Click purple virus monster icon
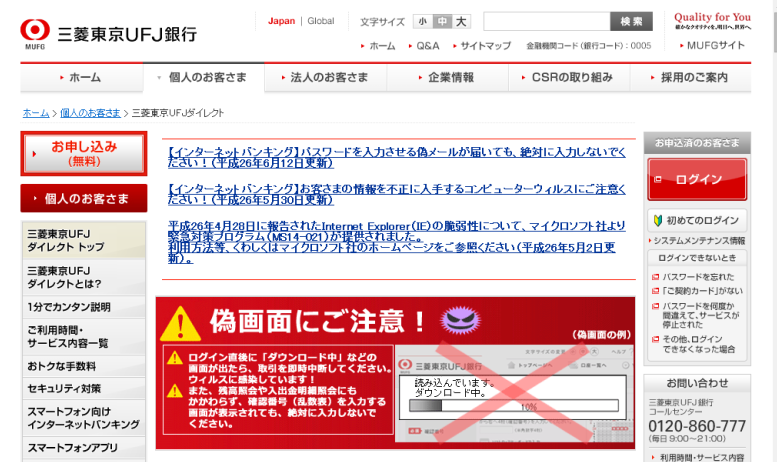 pos(460,319)
